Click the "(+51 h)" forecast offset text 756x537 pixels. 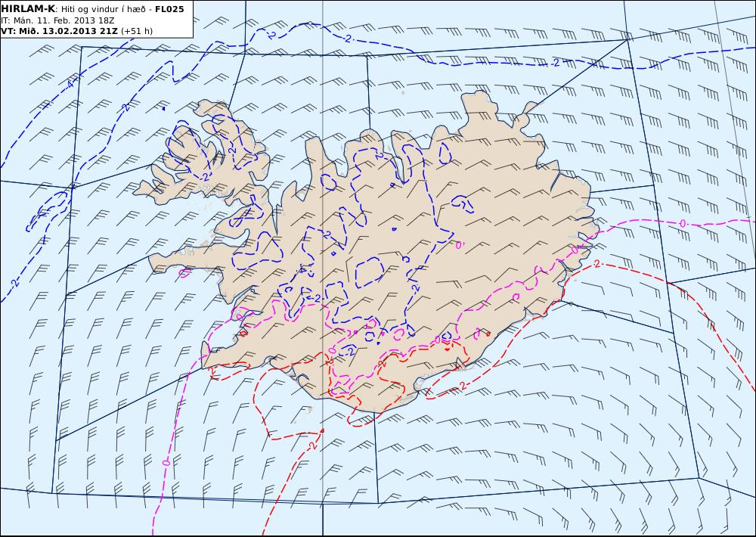[x=137, y=31]
